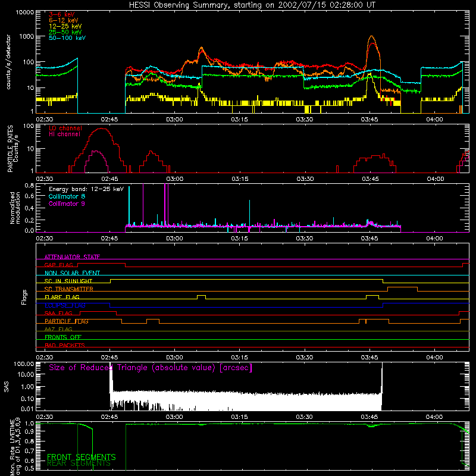Pick the yellow "12-25 keV" count-rate legend entry
Screen dimensions: 476x476
[x=65, y=26]
